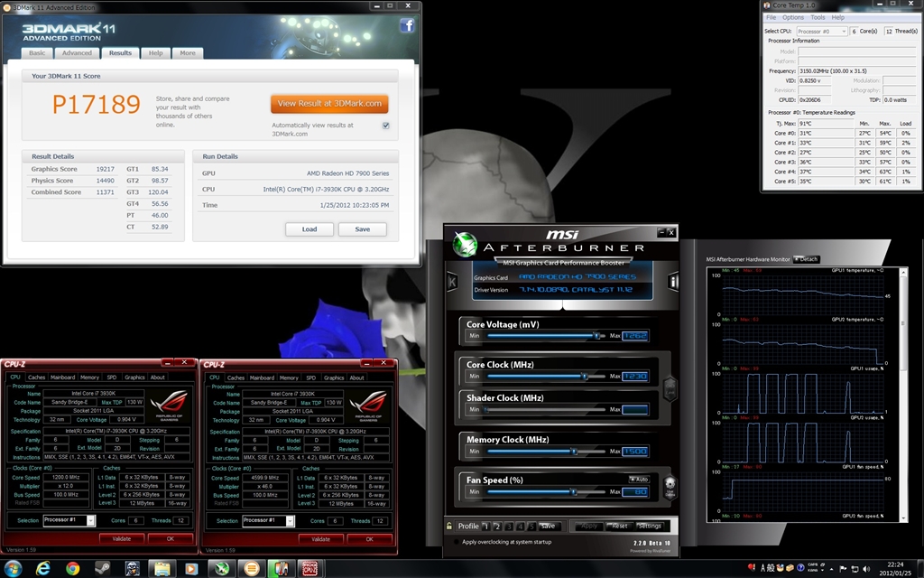Switch to 3DMark orange taskbar icon

pos(252,569)
